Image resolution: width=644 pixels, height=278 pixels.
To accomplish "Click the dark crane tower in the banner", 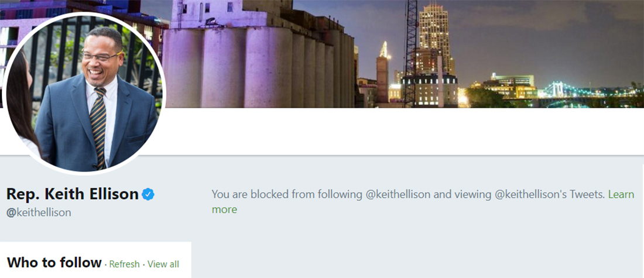I will point(411,53).
